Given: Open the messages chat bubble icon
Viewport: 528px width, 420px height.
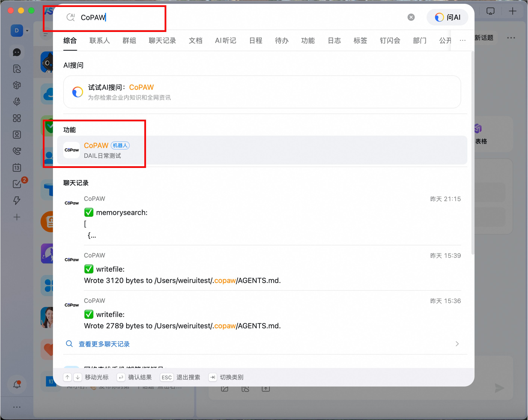Looking at the screenshot, I should point(17,52).
